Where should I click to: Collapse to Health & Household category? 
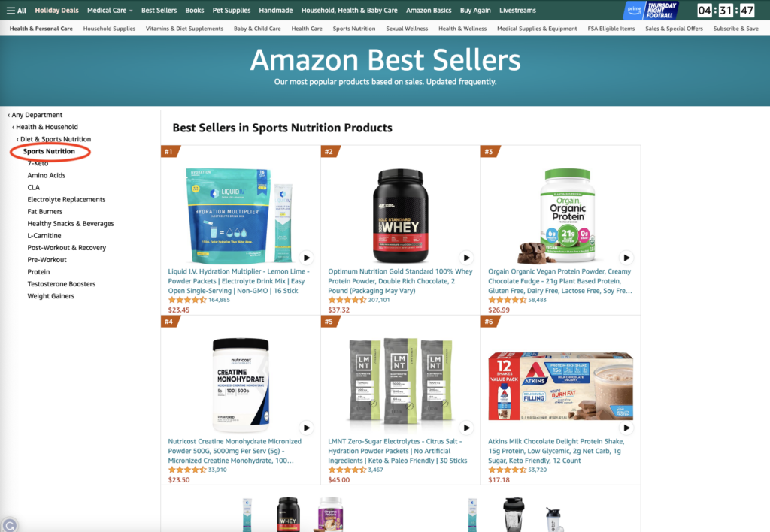[45, 127]
